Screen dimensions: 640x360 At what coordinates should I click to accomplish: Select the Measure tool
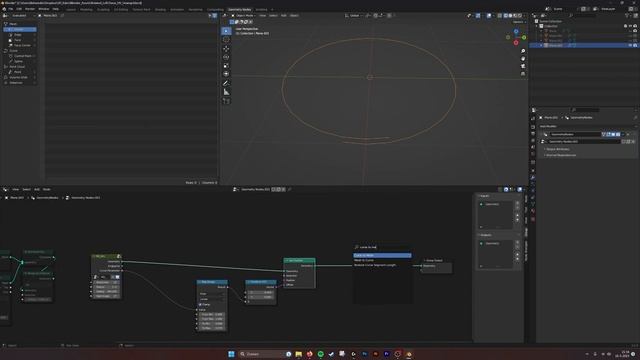226,92
